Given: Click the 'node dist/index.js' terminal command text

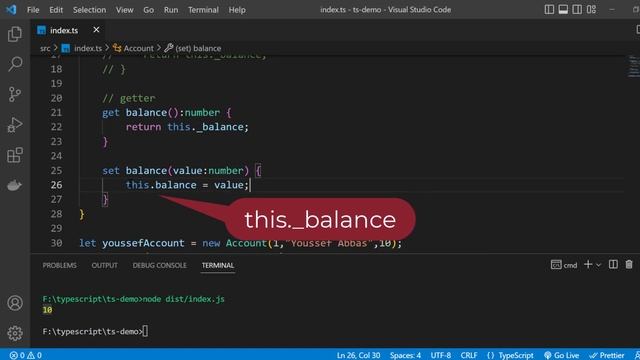Looking at the screenshot, I should coord(183,299).
